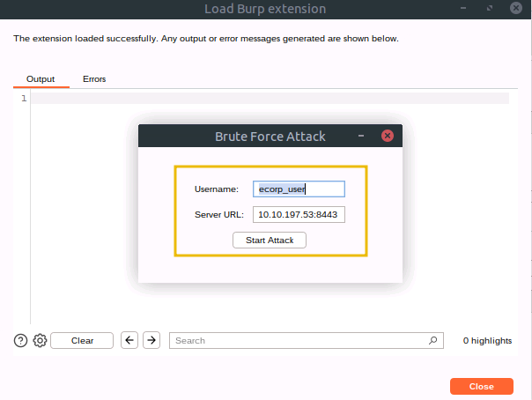
Task: Clear the output with Clear button
Action: coord(82,340)
